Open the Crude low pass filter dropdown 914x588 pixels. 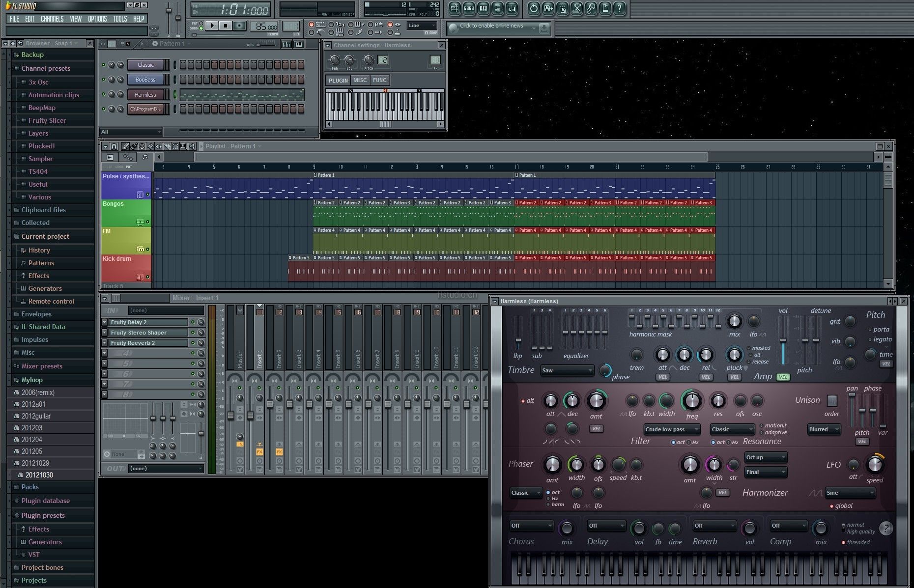coord(672,429)
